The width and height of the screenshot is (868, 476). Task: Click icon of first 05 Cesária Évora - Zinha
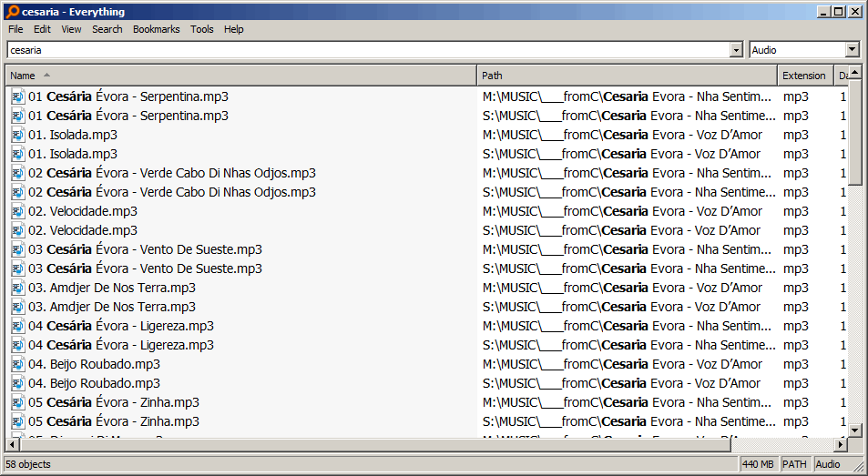coord(18,402)
